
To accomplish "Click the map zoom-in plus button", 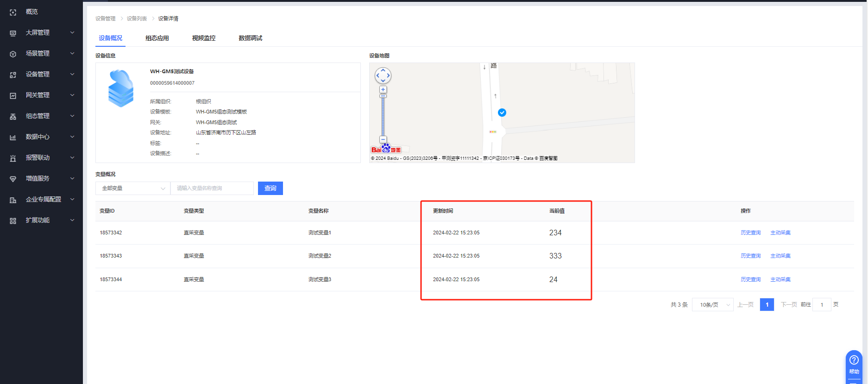I will click(383, 89).
